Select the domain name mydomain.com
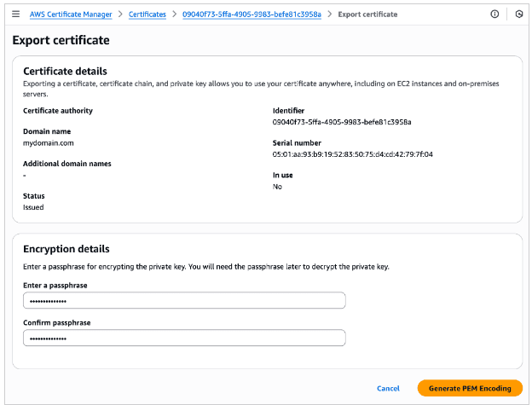 tap(49, 143)
